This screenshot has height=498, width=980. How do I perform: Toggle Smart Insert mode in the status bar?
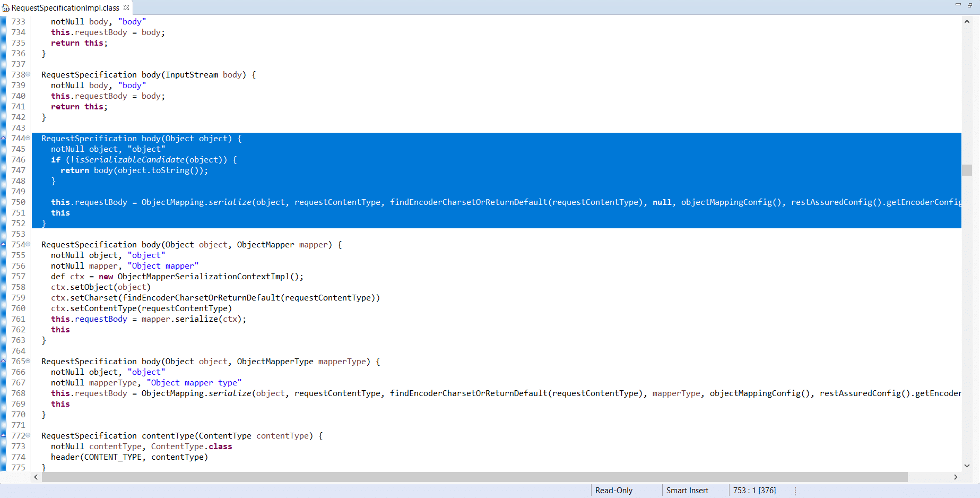(x=687, y=490)
